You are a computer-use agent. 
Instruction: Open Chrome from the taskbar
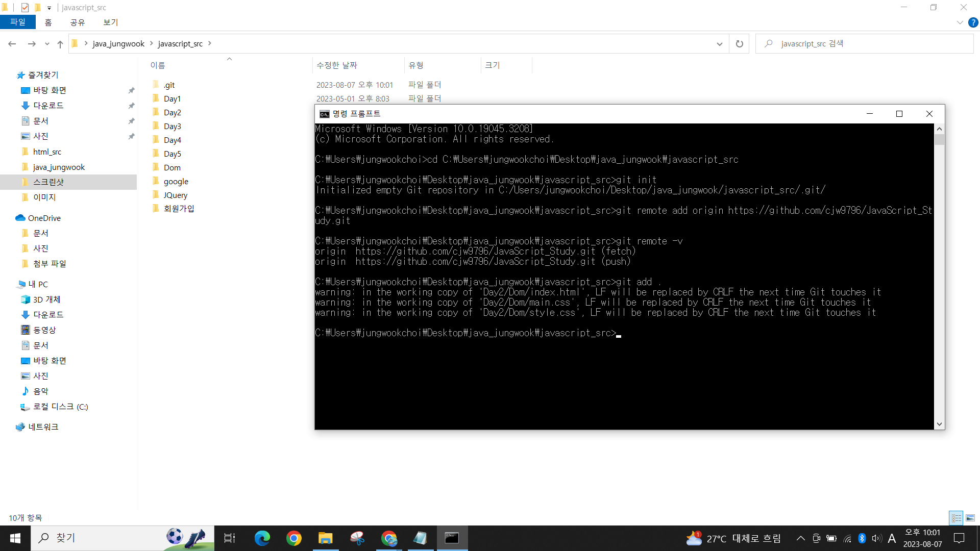click(x=294, y=538)
